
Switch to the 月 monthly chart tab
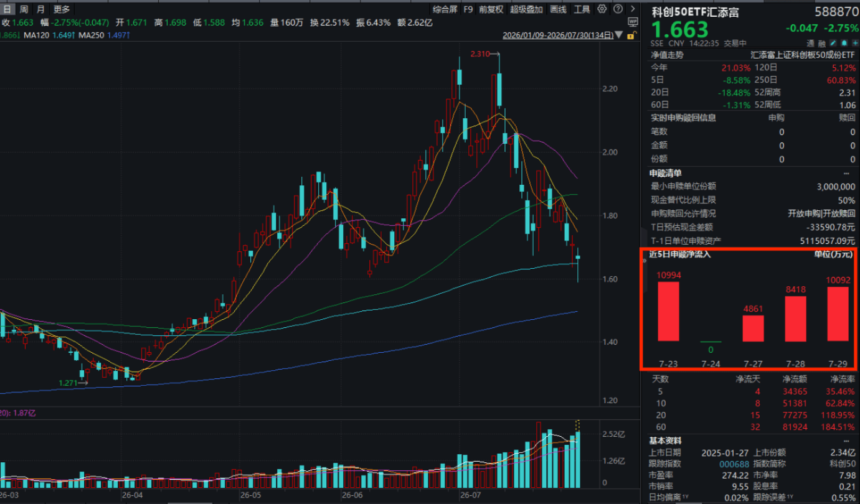(40, 9)
